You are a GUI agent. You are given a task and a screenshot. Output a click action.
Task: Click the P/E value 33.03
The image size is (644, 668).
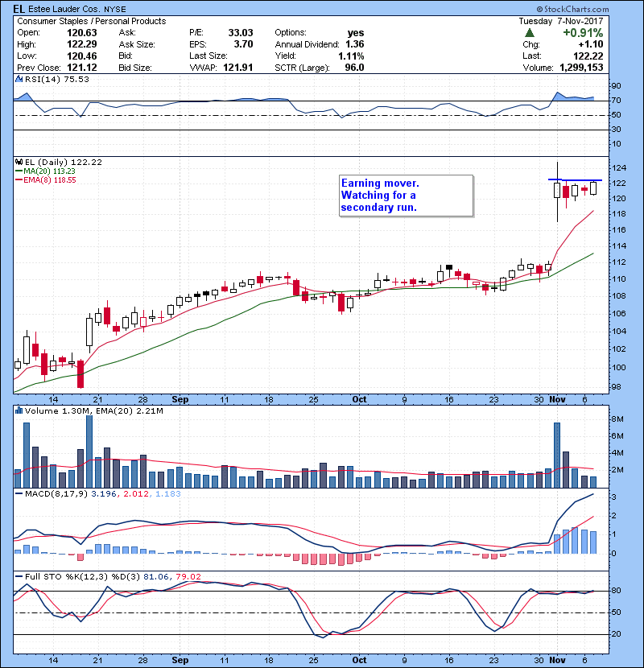coord(241,33)
